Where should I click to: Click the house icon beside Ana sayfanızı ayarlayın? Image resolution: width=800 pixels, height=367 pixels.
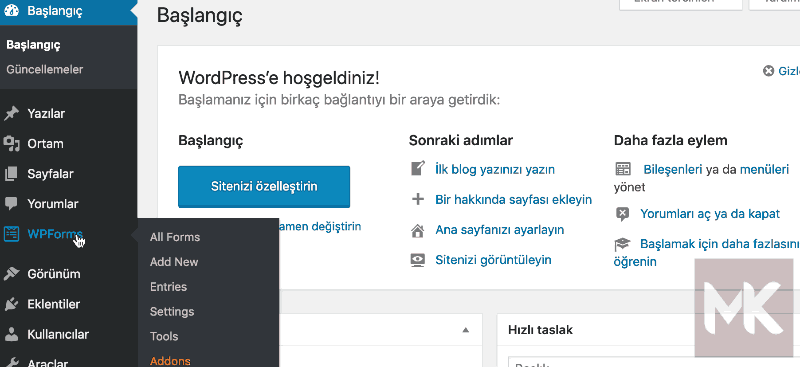[418, 230]
